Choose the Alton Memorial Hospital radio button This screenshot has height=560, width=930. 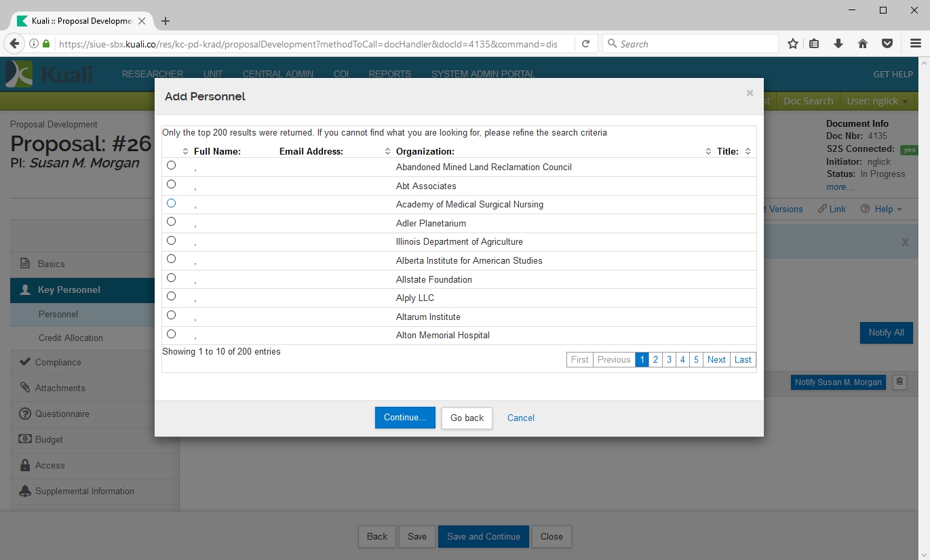171,334
